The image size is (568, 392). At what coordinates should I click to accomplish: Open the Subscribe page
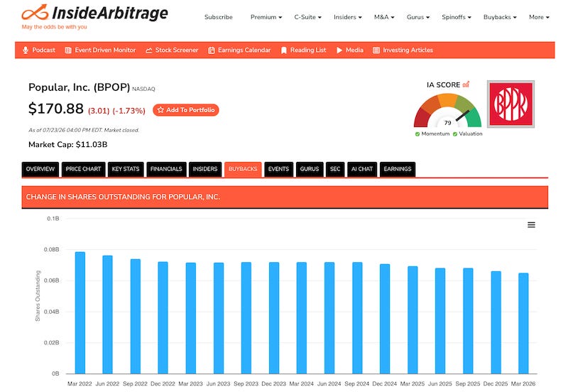tap(219, 17)
